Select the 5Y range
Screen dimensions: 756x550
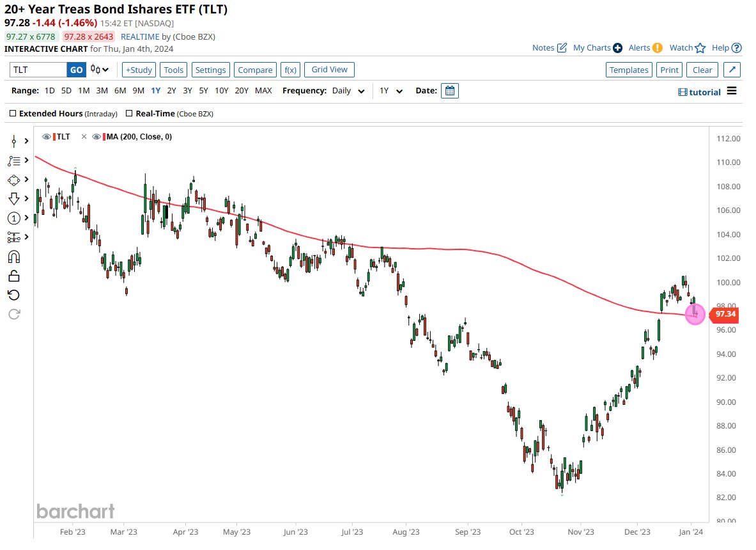coord(203,91)
